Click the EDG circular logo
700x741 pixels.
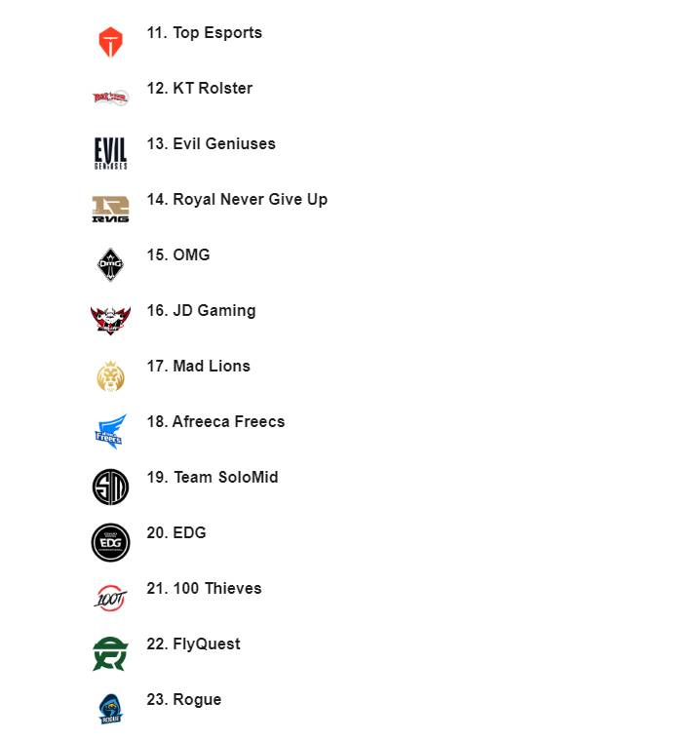coord(110,542)
